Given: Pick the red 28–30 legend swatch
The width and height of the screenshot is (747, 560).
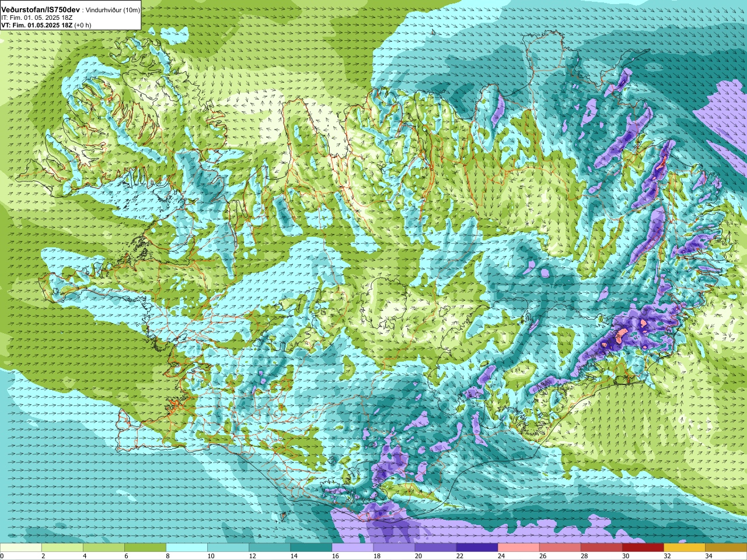Looking at the screenshot, I should point(601,548).
